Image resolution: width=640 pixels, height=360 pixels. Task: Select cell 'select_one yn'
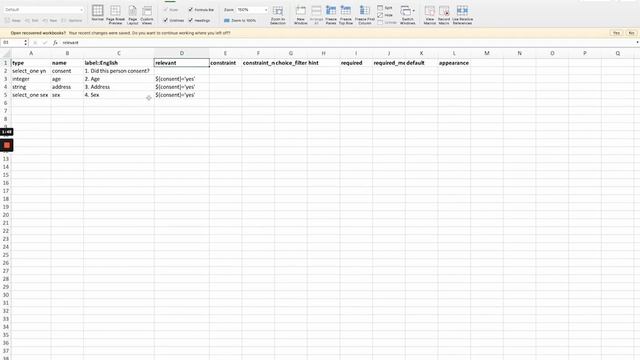point(31,71)
